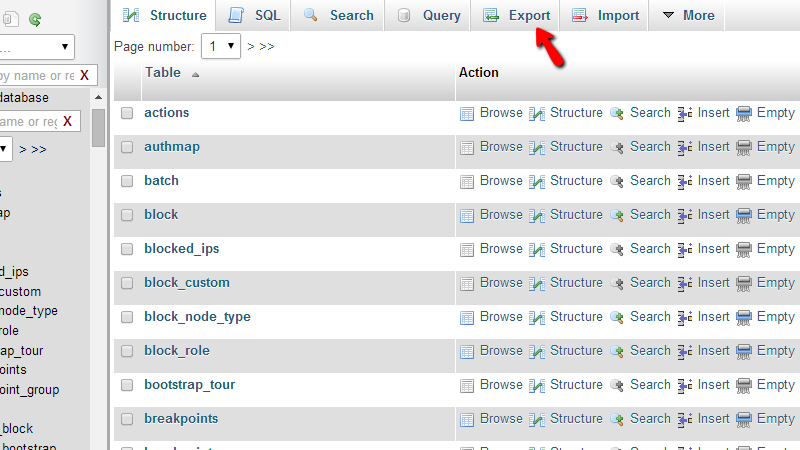Viewport: 800px width, 450px height.
Task: Check the bootstrap_tour table checkbox
Action: point(127,385)
